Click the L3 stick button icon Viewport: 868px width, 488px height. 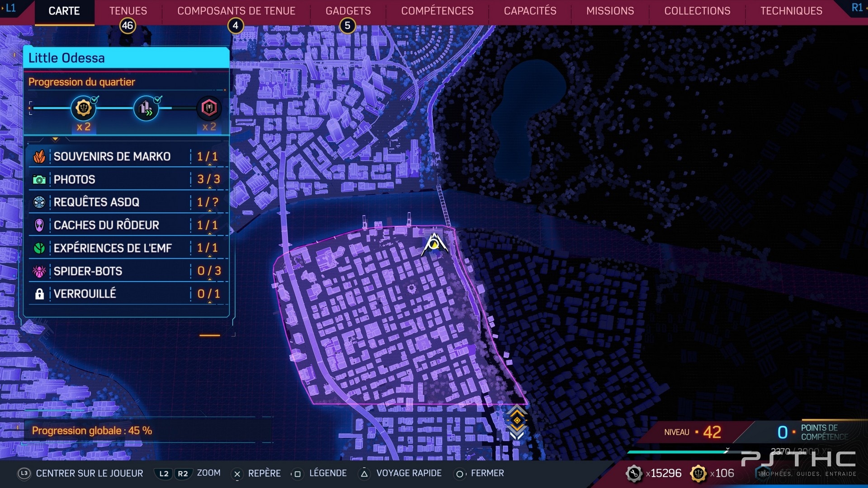click(24, 473)
